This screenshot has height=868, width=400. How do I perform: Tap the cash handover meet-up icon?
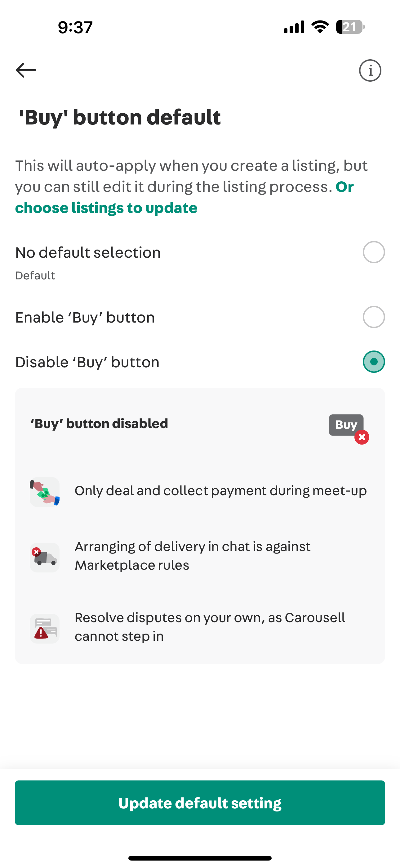click(45, 492)
